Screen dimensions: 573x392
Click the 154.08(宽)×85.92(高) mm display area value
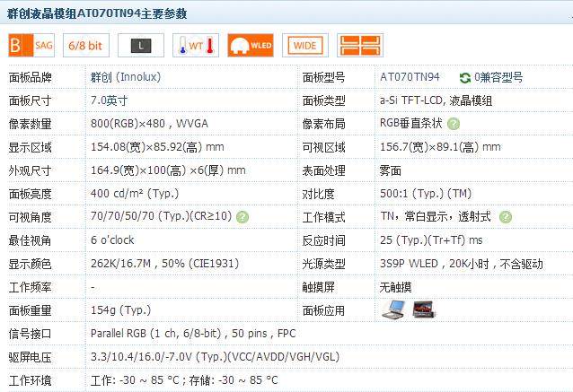tap(157, 147)
